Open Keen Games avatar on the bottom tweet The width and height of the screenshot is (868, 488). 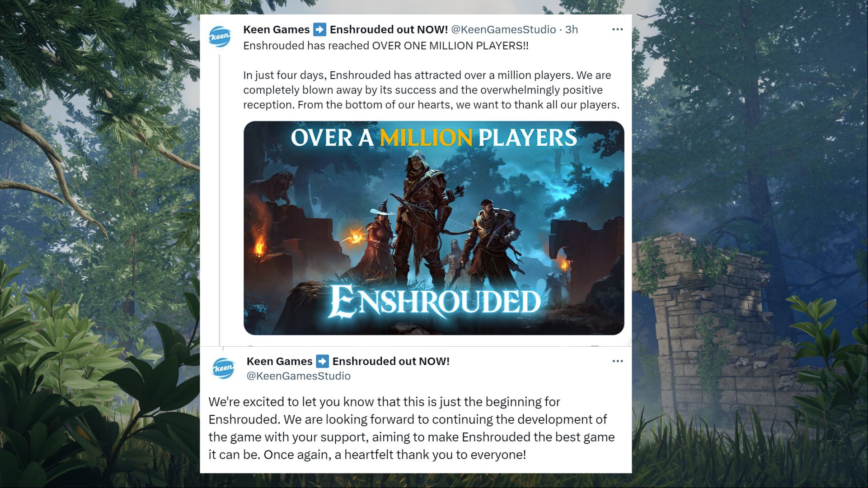tap(223, 368)
